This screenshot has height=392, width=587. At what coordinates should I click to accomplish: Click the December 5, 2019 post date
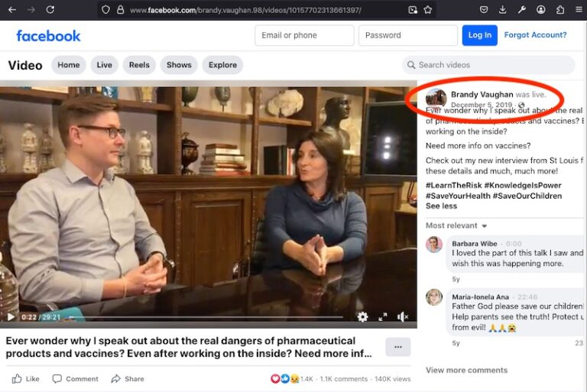(482, 105)
